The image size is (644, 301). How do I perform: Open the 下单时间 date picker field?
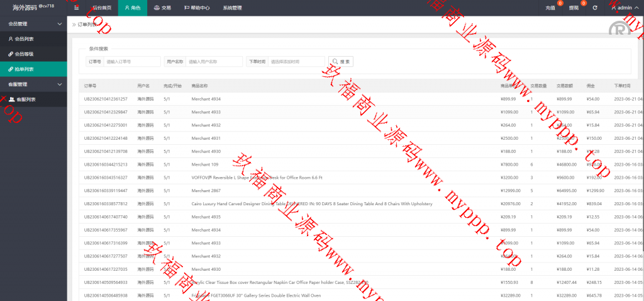click(x=296, y=62)
